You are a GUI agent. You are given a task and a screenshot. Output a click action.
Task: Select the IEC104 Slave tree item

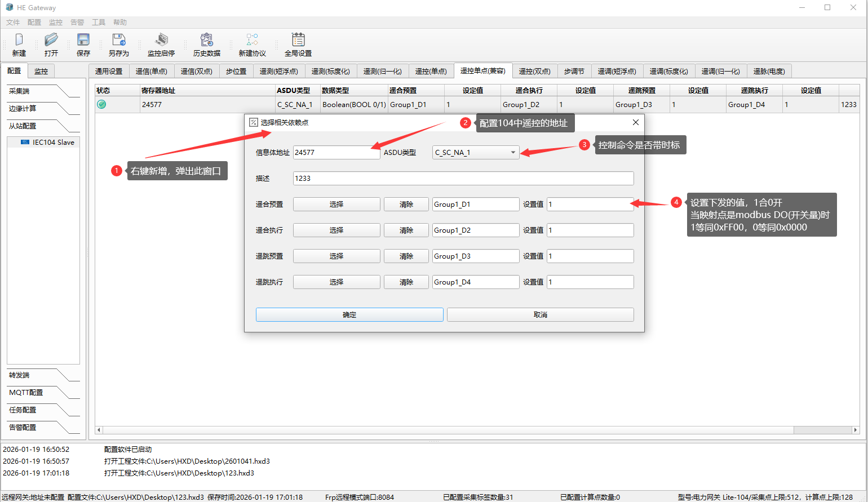coord(53,143)
